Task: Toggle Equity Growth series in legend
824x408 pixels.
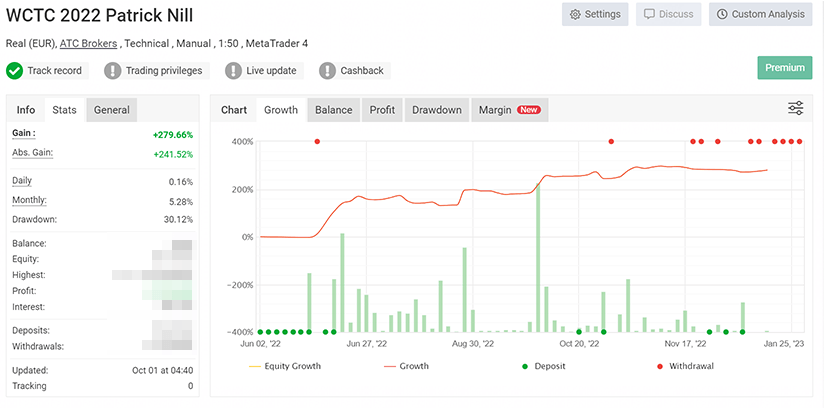Action: (x=286, y=366)
